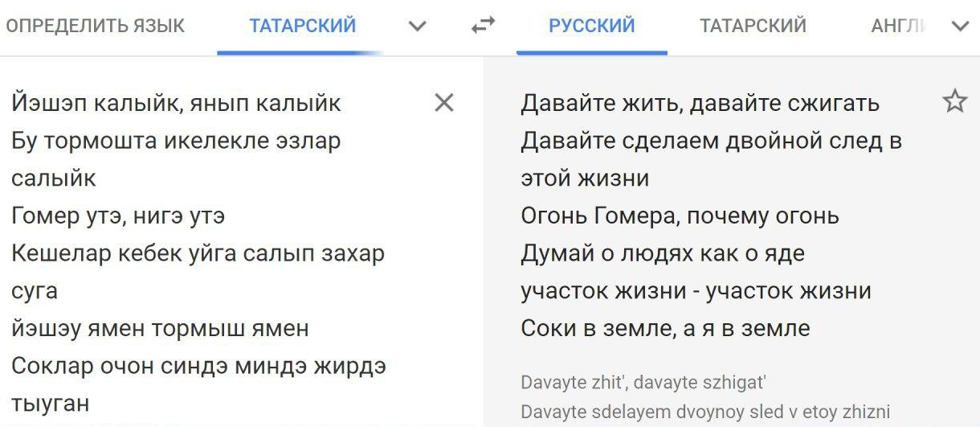The width and height of the screenshot is (980, 427).
Task: Click the translation "Давайте жить, давайте сжигать"
Action: coord(700,103)
